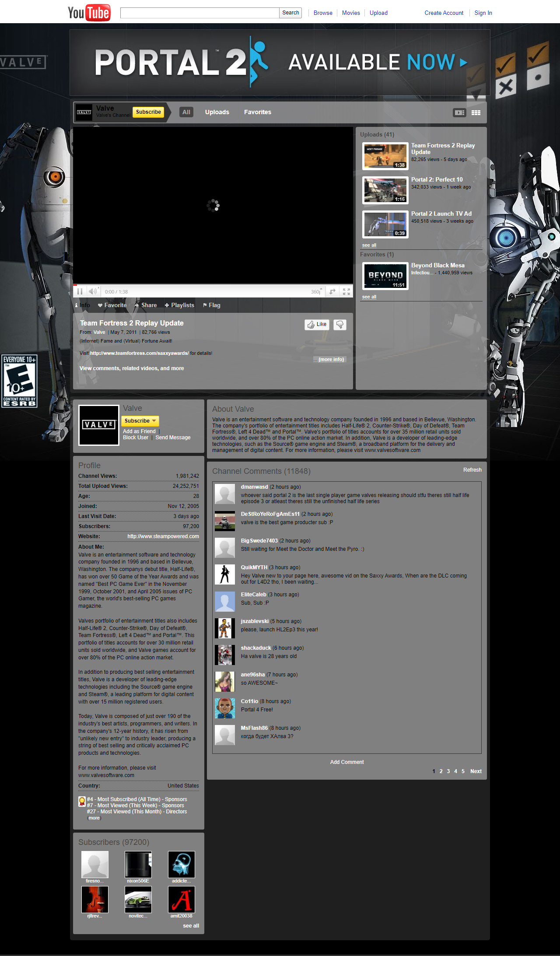
Task: Click the Valve logo profile picture
Action: (x=99, y=425)
